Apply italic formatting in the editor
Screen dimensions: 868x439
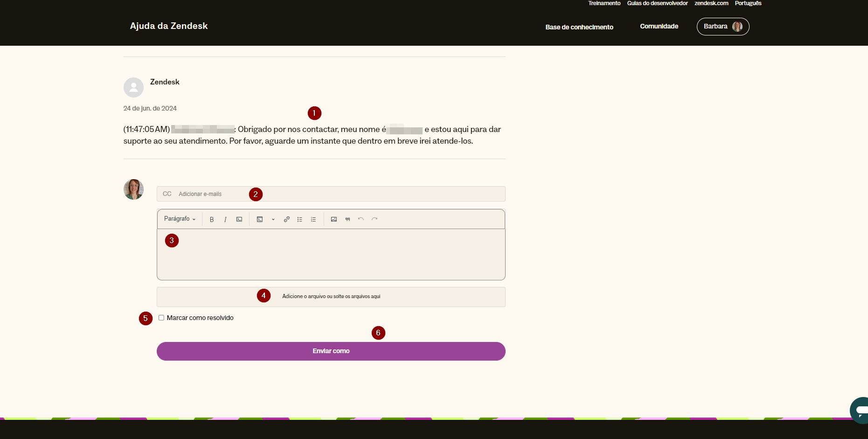[225, 219]
